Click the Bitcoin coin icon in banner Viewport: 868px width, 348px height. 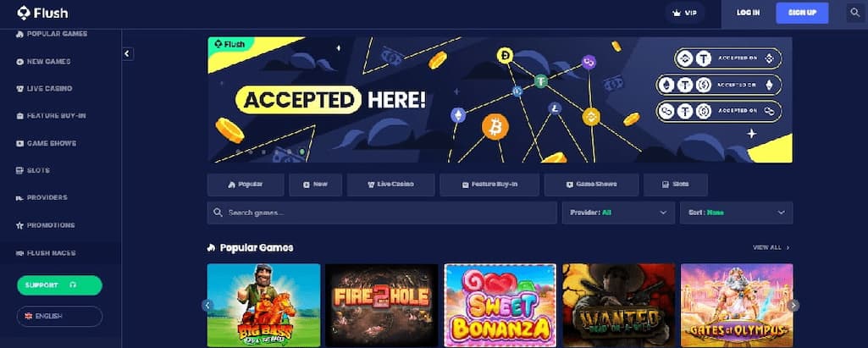(495, 127)
